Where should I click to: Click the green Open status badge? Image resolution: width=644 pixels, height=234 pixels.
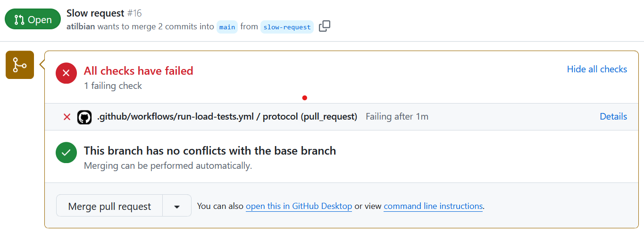pos(33,20)
